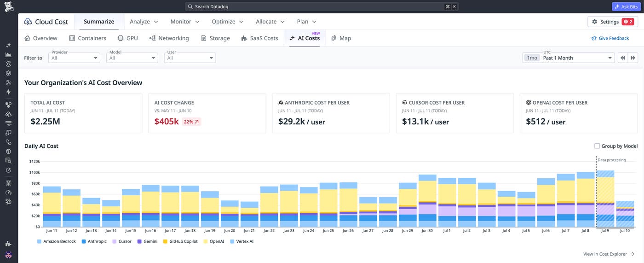Enable the Group by Model checkbox
644x263 pixels.
tap(597, 146)
